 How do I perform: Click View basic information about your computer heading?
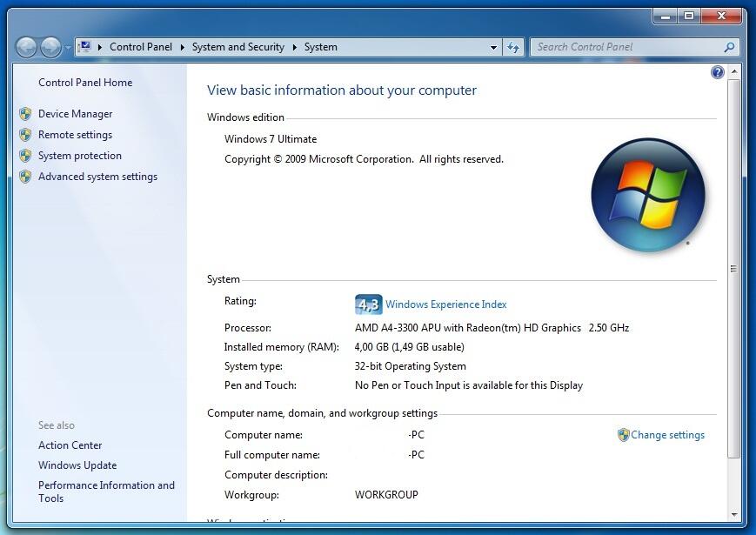(342, 90)
